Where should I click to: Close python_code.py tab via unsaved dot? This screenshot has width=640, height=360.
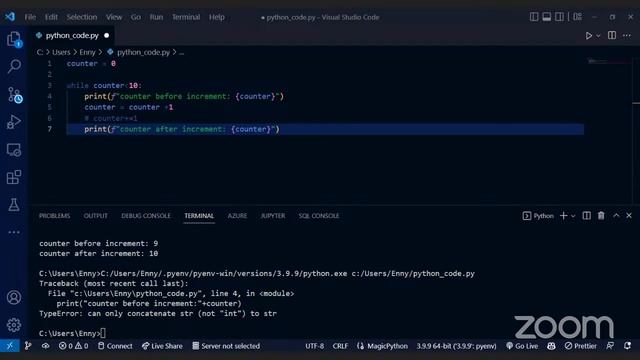(107, 36)
